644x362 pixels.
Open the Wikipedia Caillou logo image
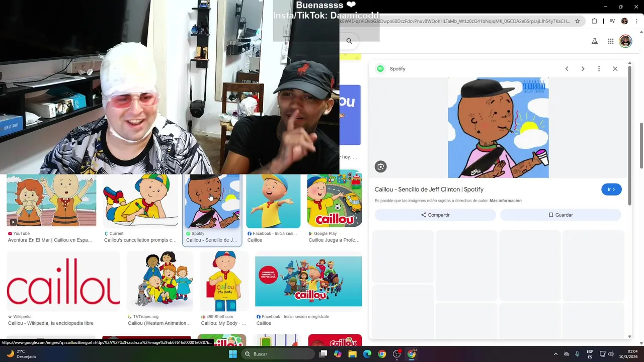pyautogui.click(x=63, y=281)
